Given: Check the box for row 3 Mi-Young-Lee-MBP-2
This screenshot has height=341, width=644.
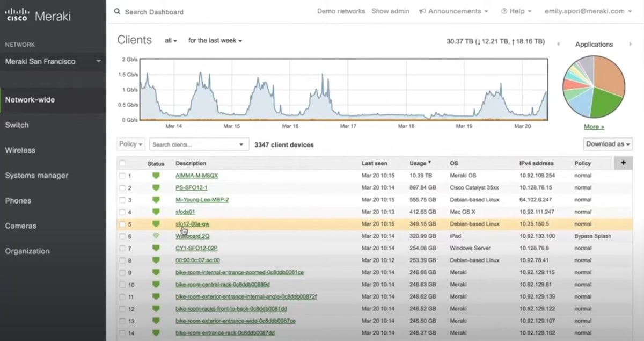Looking at the screenshot, I should [122, 200].
